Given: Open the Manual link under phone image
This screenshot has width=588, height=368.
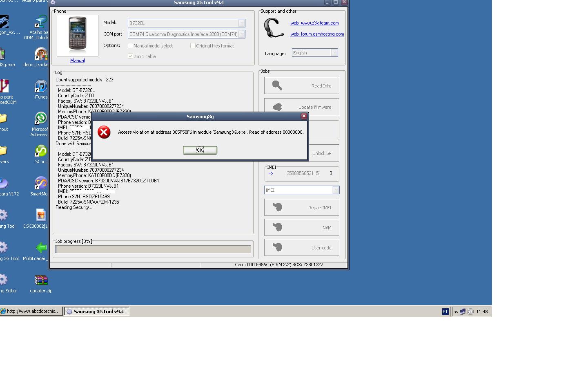Looking at the screenshot, I should click(x=77, y=61).
